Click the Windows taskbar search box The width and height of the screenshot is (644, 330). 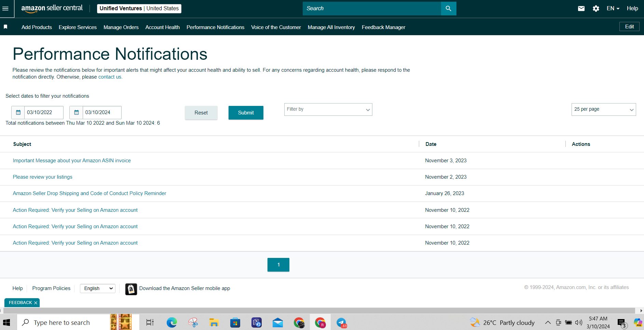pos(79,322)
